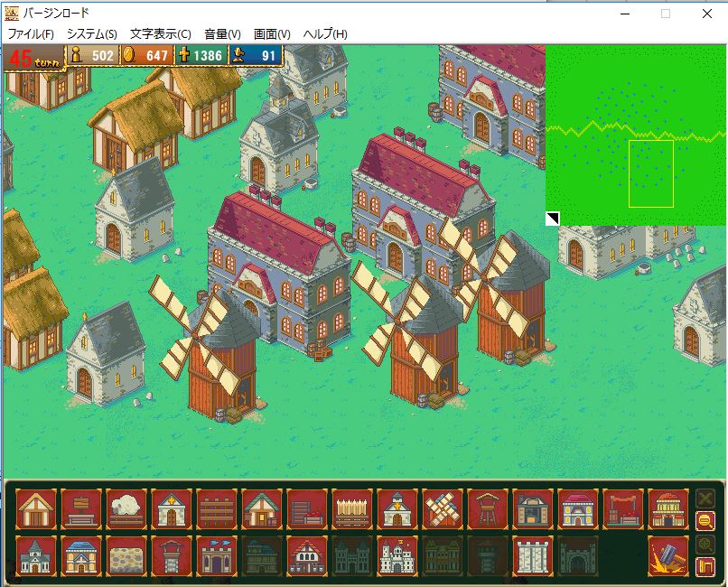The width and height of the screenshot is (728, 587).
Task: Select the darkened dark tower icon
Action: click(x=488, y=556)
